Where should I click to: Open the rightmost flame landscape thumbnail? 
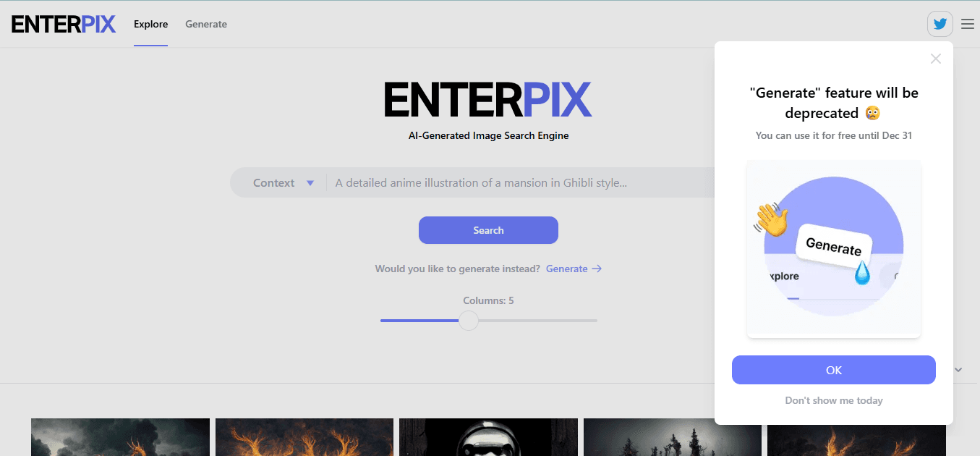tap(856, 437)
